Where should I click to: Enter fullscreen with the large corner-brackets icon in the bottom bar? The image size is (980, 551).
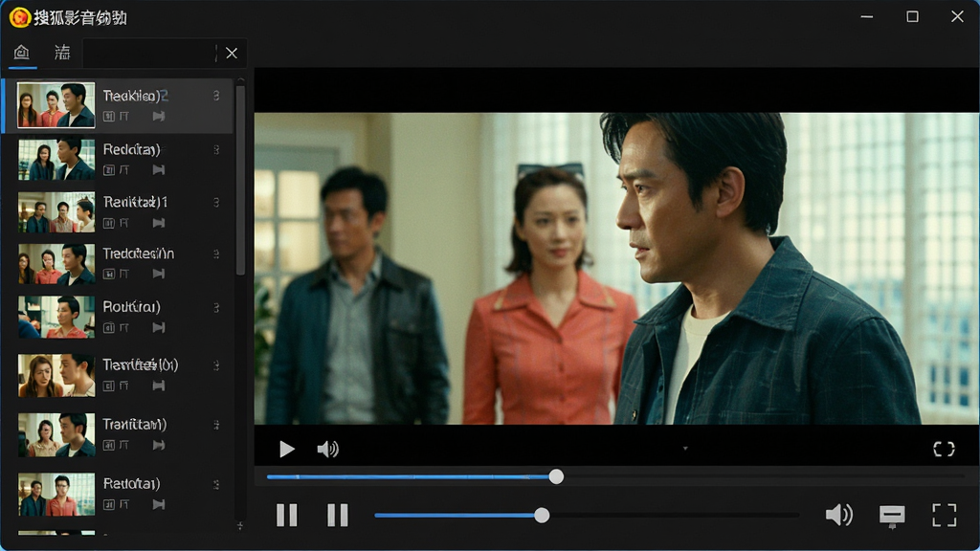944,516
